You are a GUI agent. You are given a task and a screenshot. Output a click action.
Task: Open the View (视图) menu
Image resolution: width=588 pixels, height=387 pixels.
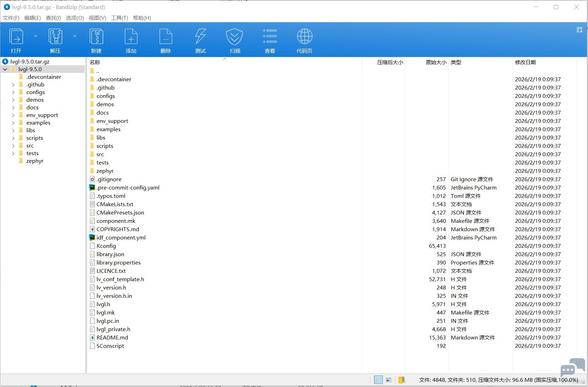click(98, 18)
